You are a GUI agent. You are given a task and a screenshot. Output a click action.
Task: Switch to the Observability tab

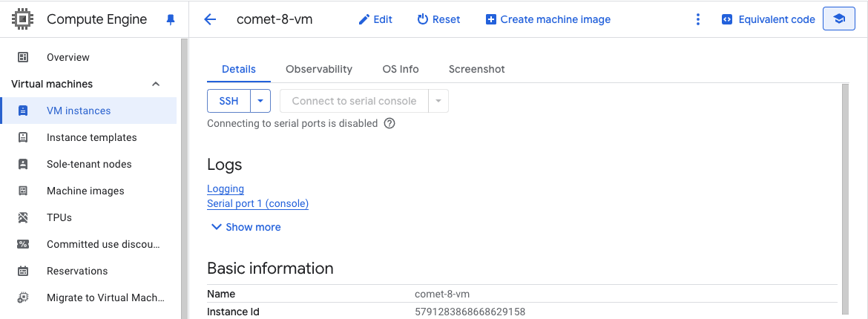click(319, 69)
